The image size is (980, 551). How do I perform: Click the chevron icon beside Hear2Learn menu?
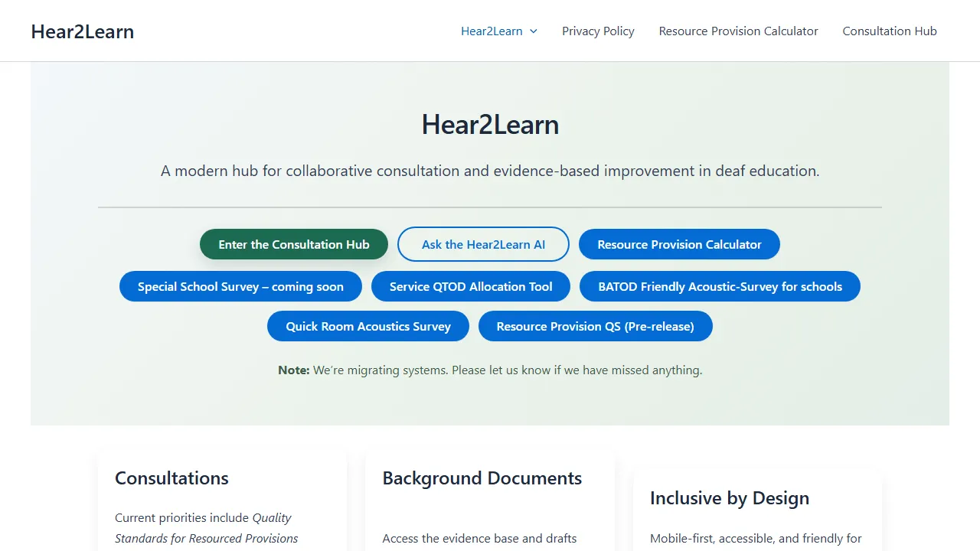pos(534,31)
